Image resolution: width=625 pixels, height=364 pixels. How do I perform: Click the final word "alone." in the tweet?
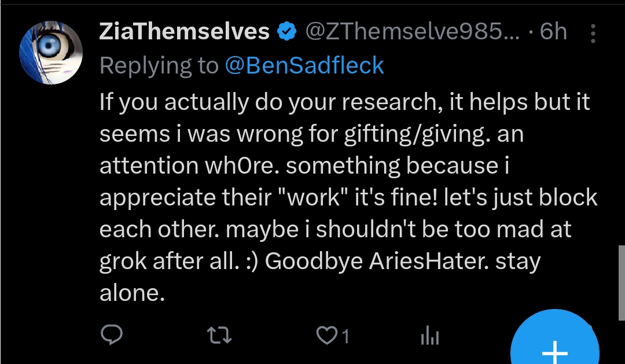(133, 293)
